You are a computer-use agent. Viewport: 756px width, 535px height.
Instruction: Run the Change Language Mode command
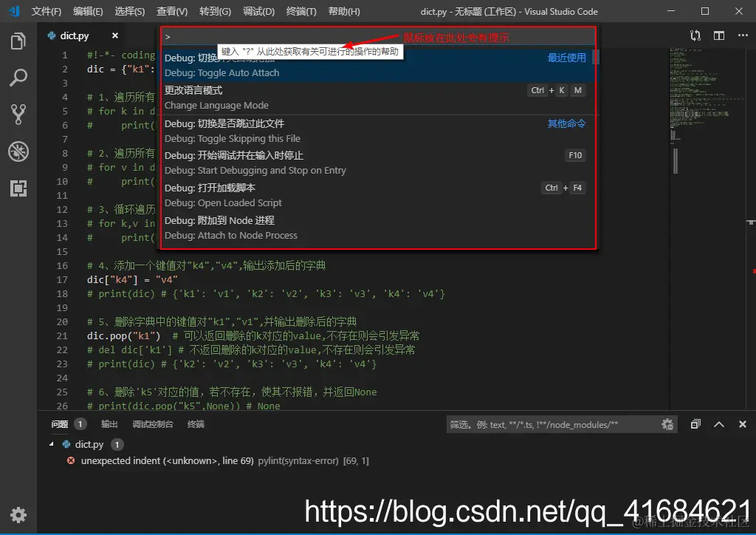pos(379,98)
